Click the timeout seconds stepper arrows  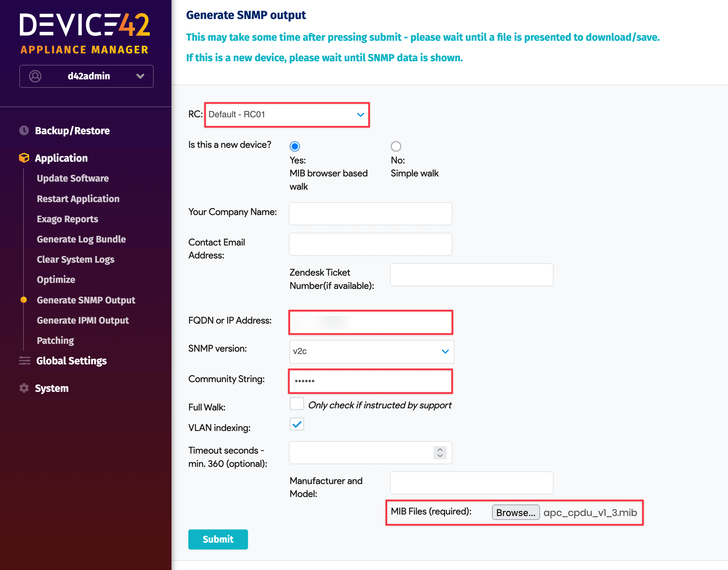[x=440, y=452]
